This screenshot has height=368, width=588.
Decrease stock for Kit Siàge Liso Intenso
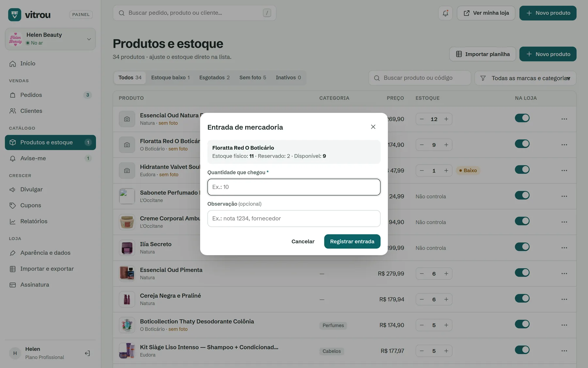[422, 351]
